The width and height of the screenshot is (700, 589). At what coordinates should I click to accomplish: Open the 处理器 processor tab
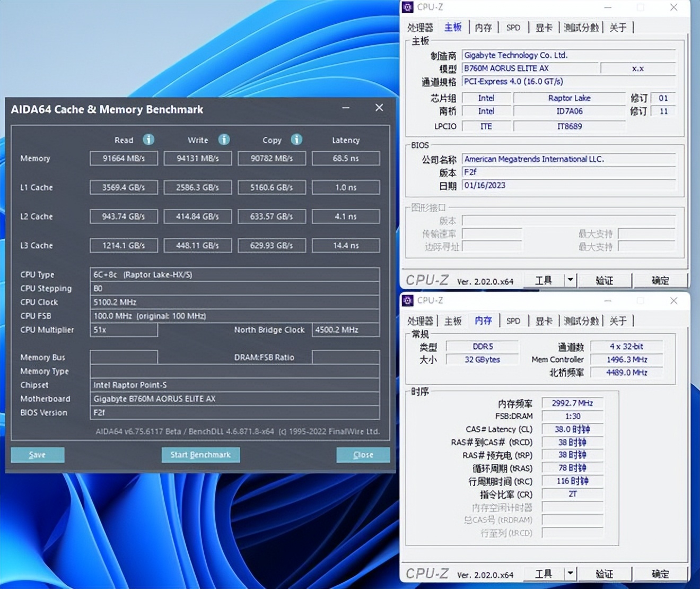pos(419,27)
